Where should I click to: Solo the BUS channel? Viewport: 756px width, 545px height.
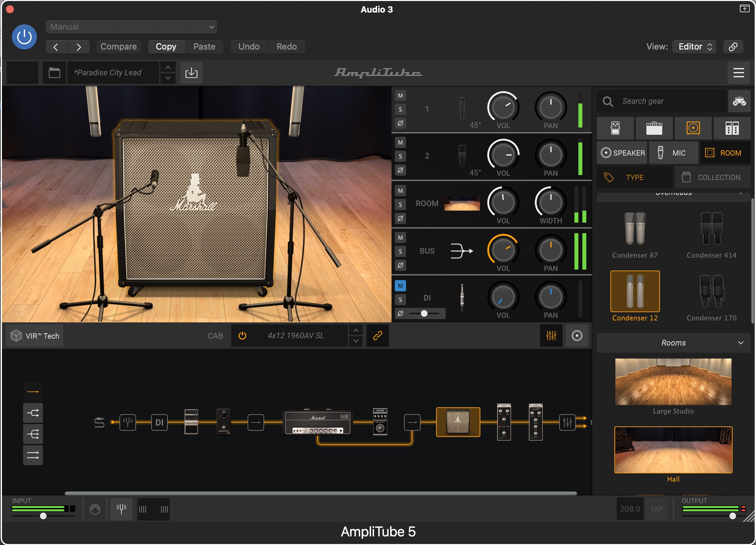(x=400, y=251)
